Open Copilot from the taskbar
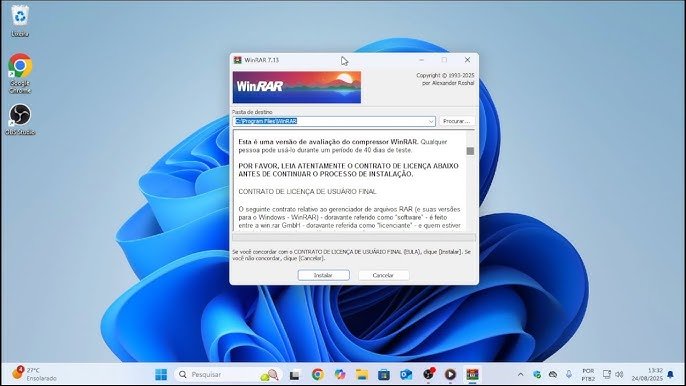 click(x=340, y=375)
